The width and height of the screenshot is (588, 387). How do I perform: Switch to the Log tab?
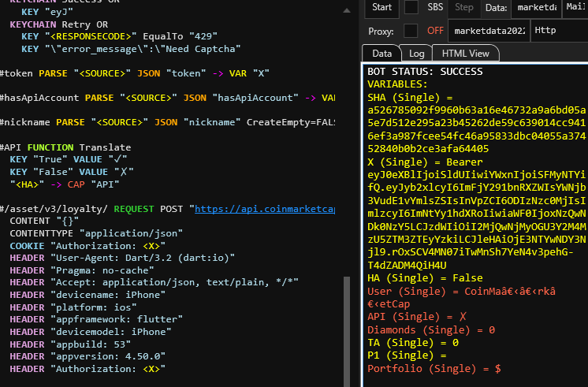pyautogui.click(x=416, y=54)
